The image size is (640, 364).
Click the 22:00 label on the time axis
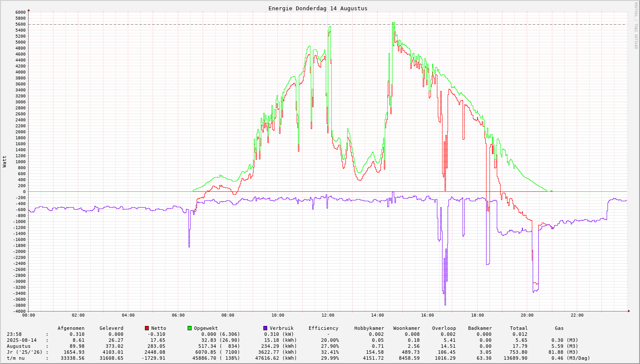pyautogui.click(x=577, y=315)
